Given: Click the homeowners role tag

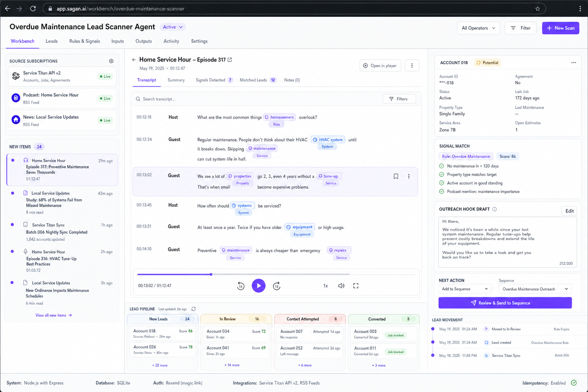Looking at the screenshot, I should (x=279, y=118).
